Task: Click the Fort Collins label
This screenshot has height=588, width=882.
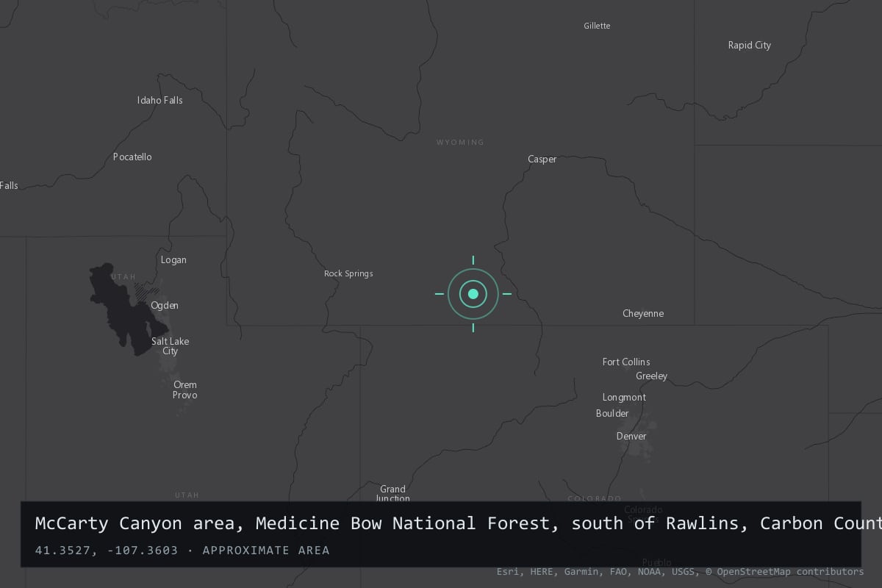Action: click(x=626, y=362)
